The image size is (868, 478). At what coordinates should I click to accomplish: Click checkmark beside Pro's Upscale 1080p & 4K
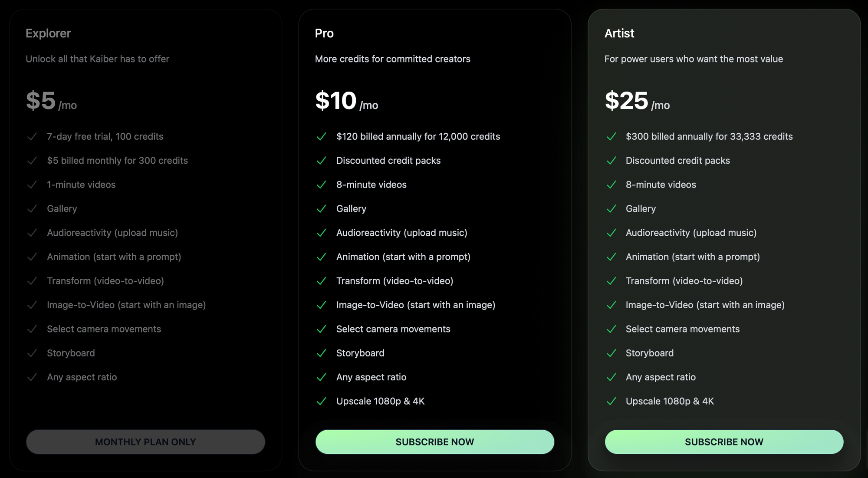coord(321,401)
